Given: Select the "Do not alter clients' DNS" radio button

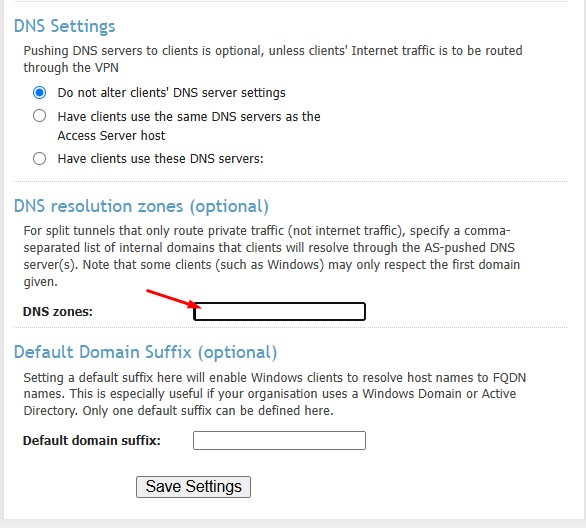Looking at the screenshot, I should pyautogui.click(x=39, y=92).
